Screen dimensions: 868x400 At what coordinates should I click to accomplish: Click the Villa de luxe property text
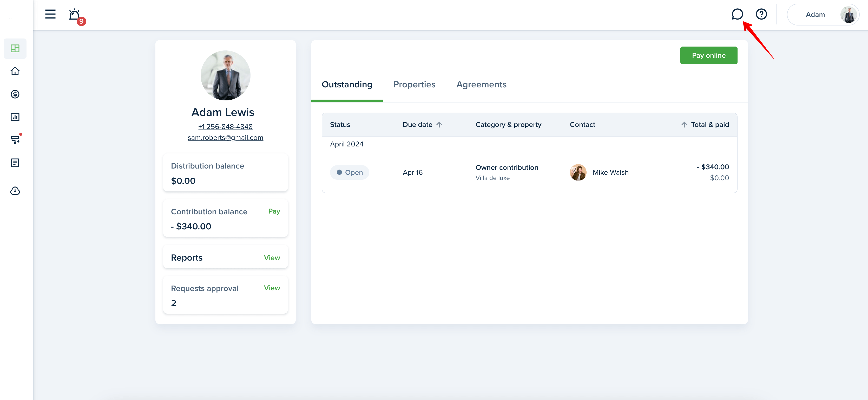(x=492, y=178)
